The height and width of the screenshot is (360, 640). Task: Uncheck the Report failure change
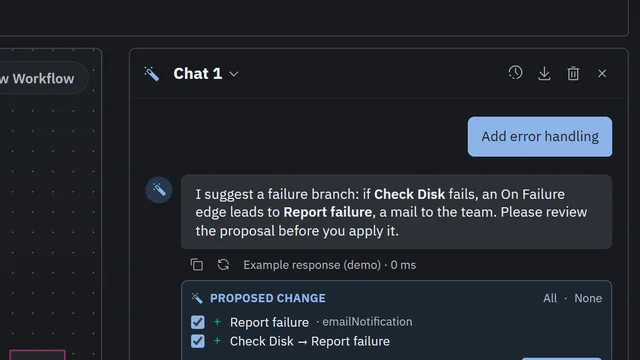pos(198,322)
